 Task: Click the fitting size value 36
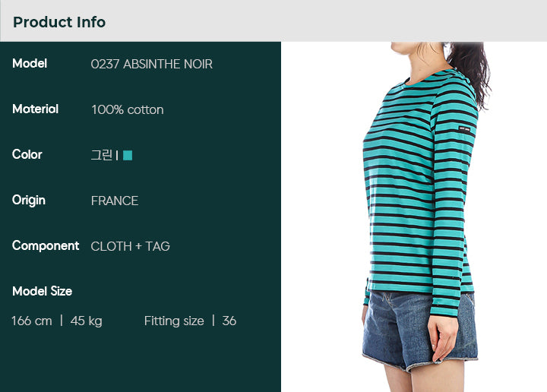(229, 321)
